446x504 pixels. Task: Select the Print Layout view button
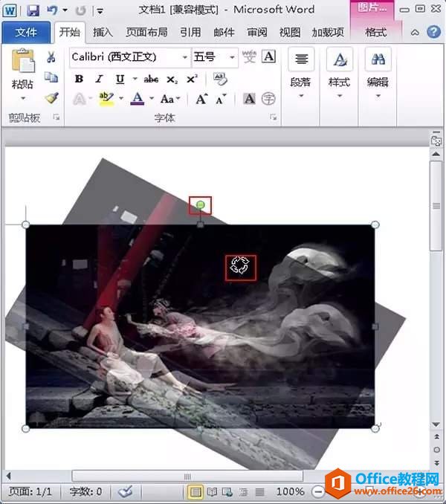tap(195, 492)
